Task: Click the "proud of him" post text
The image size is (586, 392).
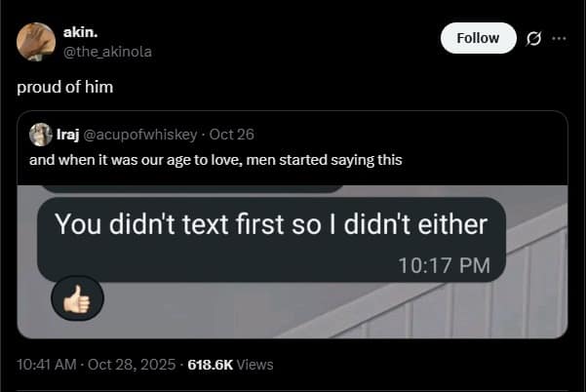Action: tap(65, 87)
